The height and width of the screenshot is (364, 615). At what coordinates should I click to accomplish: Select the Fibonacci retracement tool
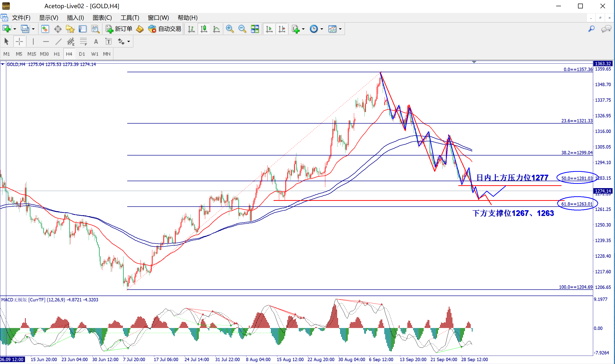[83, 42]
